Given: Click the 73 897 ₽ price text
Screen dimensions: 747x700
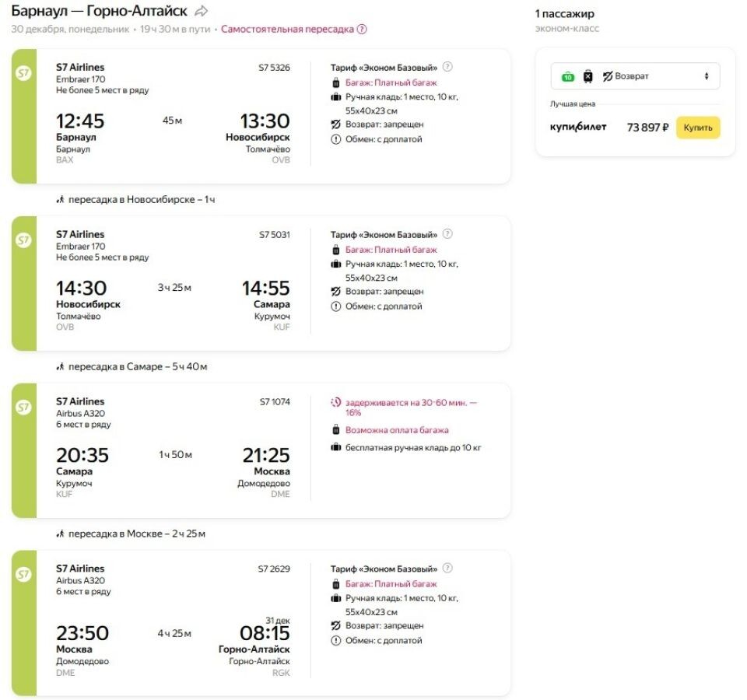Looking at the screenshot, I should tap(648, 128).
